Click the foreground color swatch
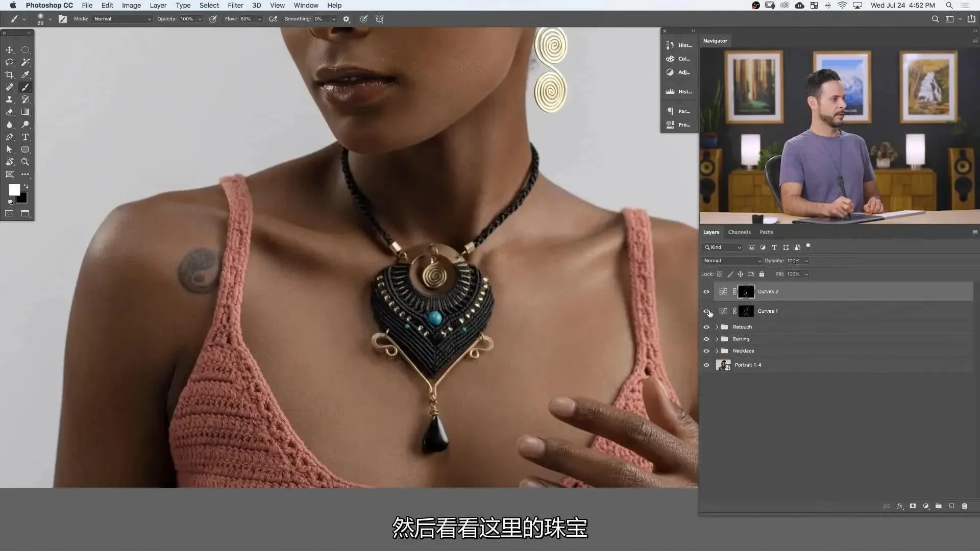The image size is (980, 551). [x=14, y=190]
